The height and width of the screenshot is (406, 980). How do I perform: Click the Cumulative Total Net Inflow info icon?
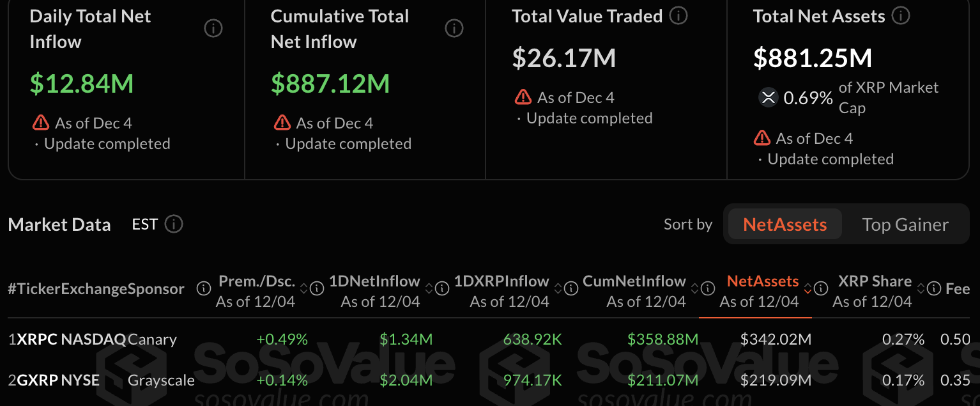tap(454, 28)
